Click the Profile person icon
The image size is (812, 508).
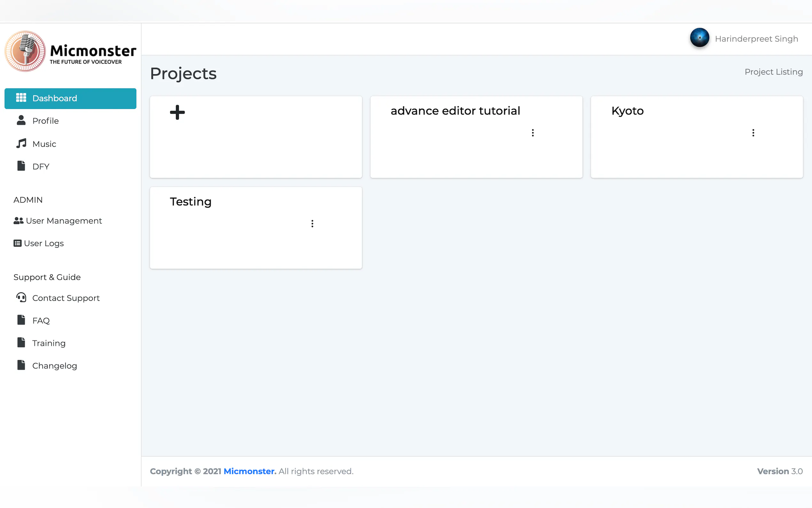tap(21, 120)
